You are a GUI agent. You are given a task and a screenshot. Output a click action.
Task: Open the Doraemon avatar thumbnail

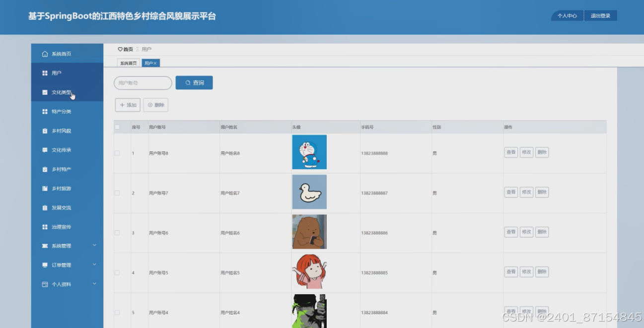click(309, 152)
